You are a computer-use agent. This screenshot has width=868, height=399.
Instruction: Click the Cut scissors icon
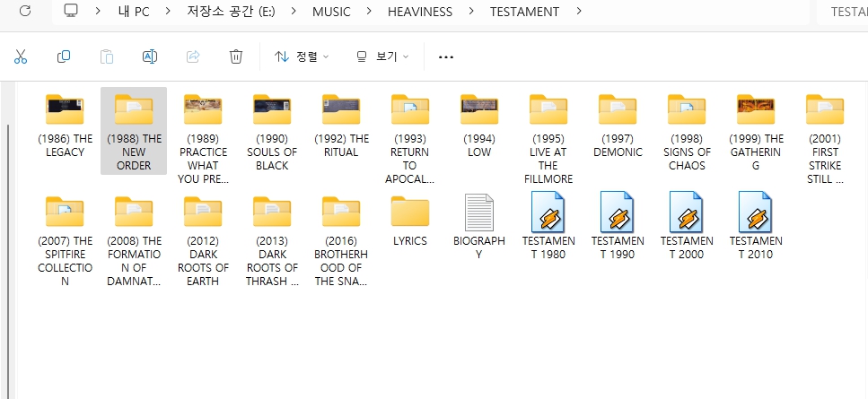21,56
